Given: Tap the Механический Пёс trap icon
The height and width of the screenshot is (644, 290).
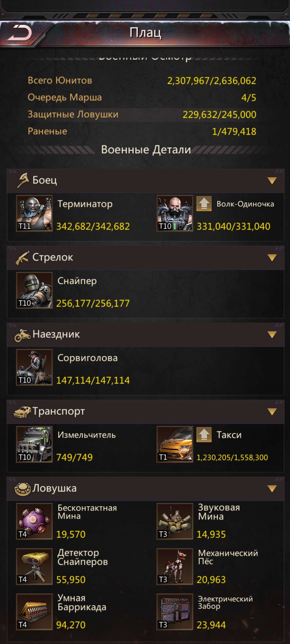Looking at the screenshot, I should pos(175,566).
